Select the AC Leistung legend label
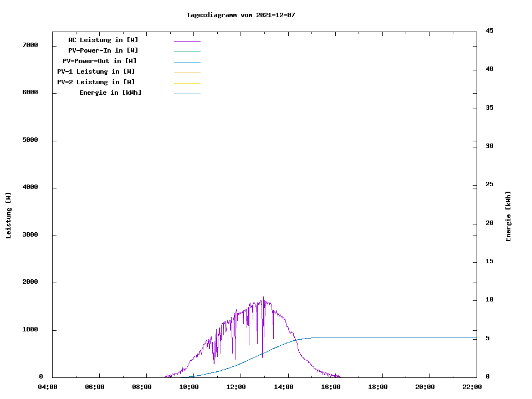 103,40
